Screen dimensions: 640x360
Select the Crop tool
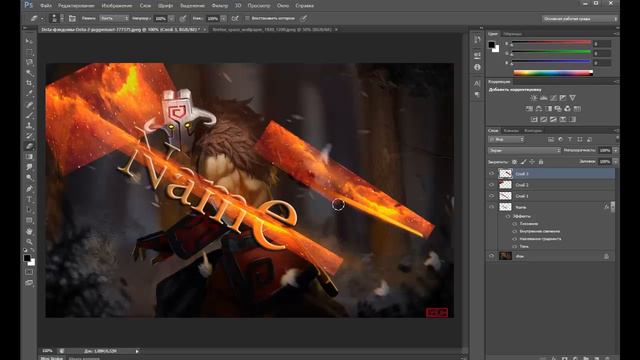tap(29, 83)
